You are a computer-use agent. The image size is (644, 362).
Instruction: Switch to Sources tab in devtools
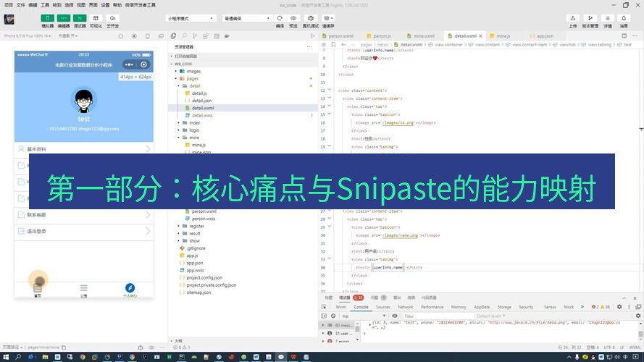382,307
